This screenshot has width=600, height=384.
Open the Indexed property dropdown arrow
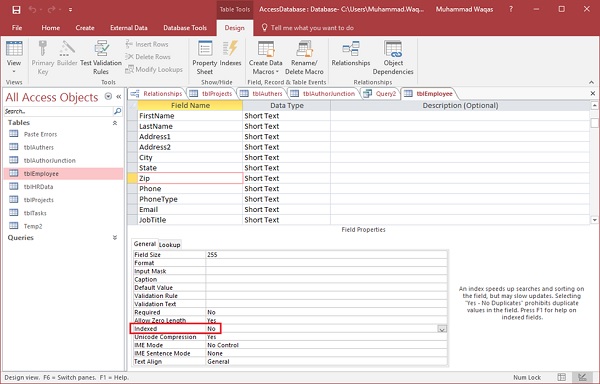tap(442, 329)
